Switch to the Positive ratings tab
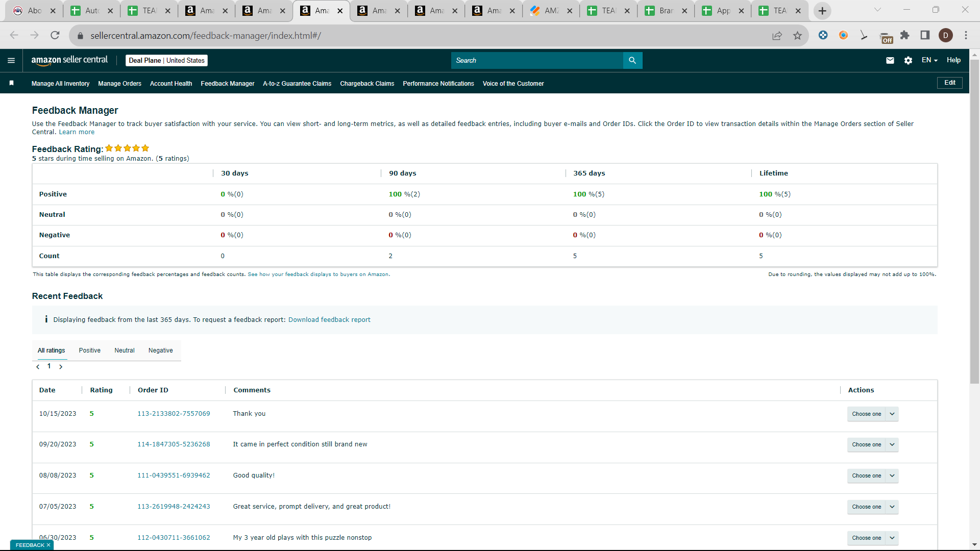The image size is (980, 551). coord(89,350)
